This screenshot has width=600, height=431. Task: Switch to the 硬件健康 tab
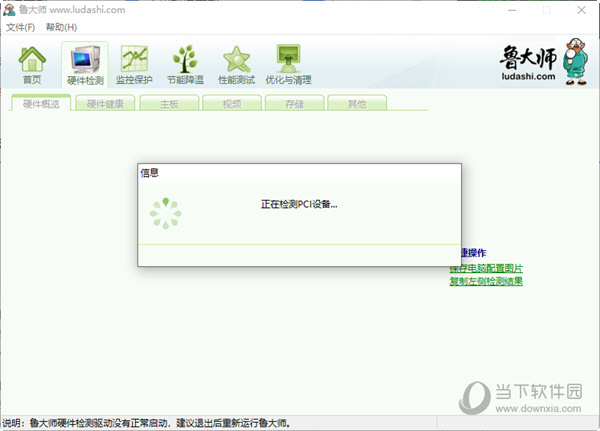pyautogui.click(x=105, y=103)
